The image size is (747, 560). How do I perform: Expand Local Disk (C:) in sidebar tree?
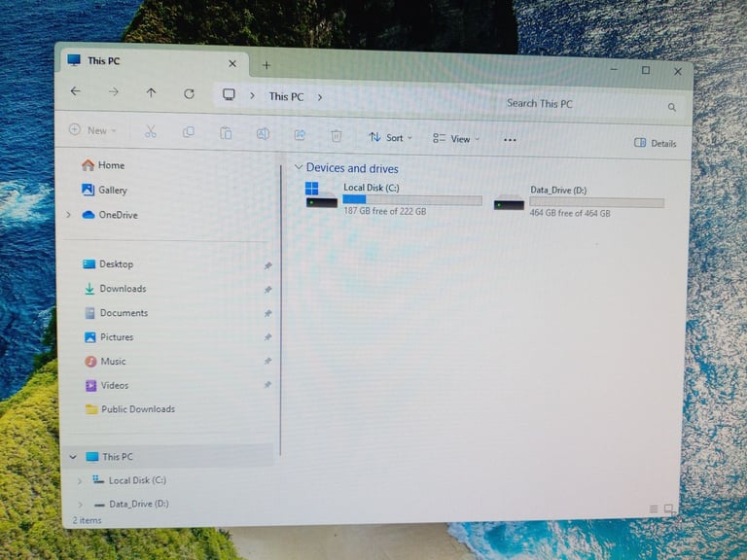pos(80,481)
